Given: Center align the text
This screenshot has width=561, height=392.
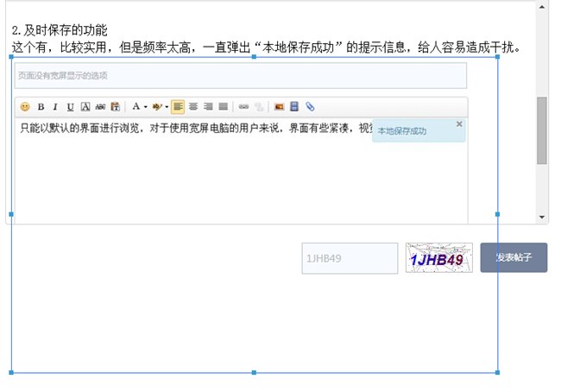Looking at the screenshot, I should tap(193, 107).
